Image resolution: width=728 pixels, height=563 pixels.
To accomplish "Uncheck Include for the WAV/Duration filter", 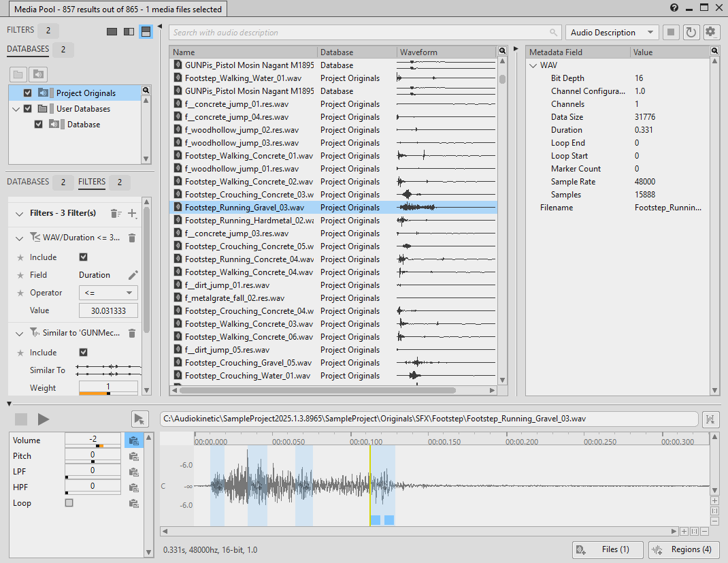I will (84, 257).
